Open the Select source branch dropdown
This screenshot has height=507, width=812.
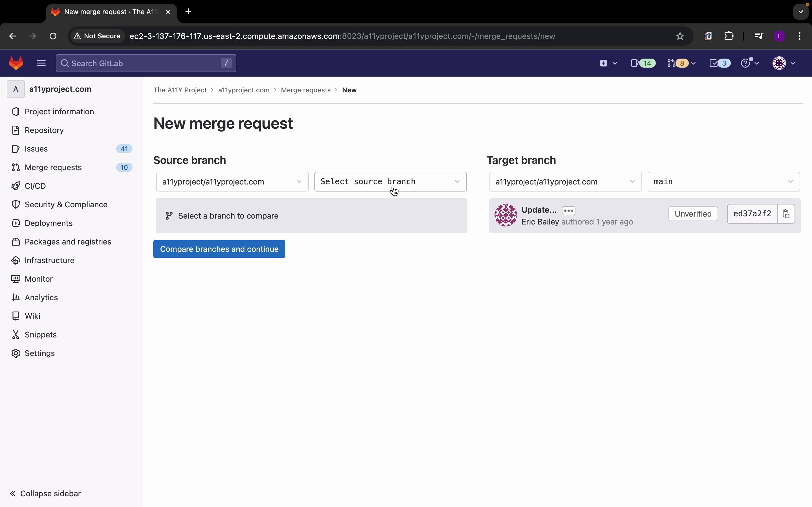(x=390, y=182)
